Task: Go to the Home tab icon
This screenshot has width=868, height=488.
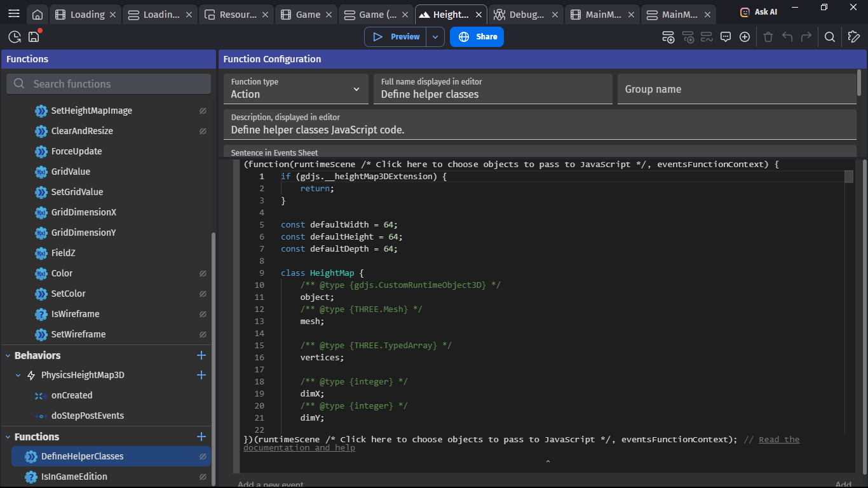Action: (38, 15)
